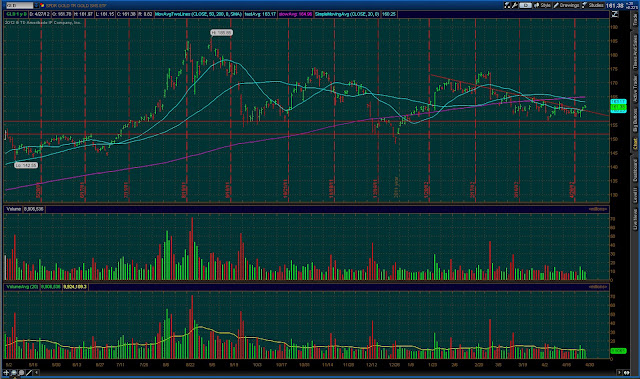The width and height of the screenshot is (640, 379).
Task: Click the Volume study label
Action: [13, 209]
